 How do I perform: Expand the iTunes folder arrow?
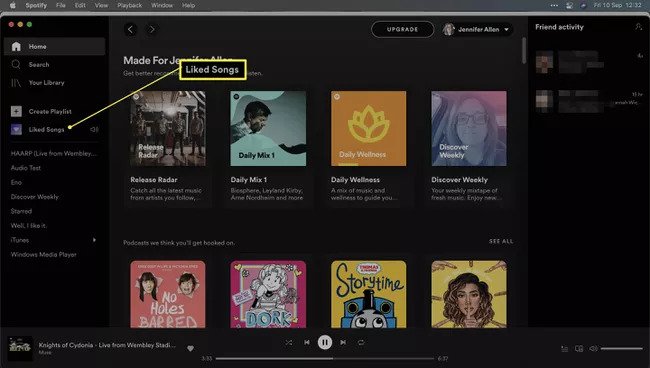[95, 240]
